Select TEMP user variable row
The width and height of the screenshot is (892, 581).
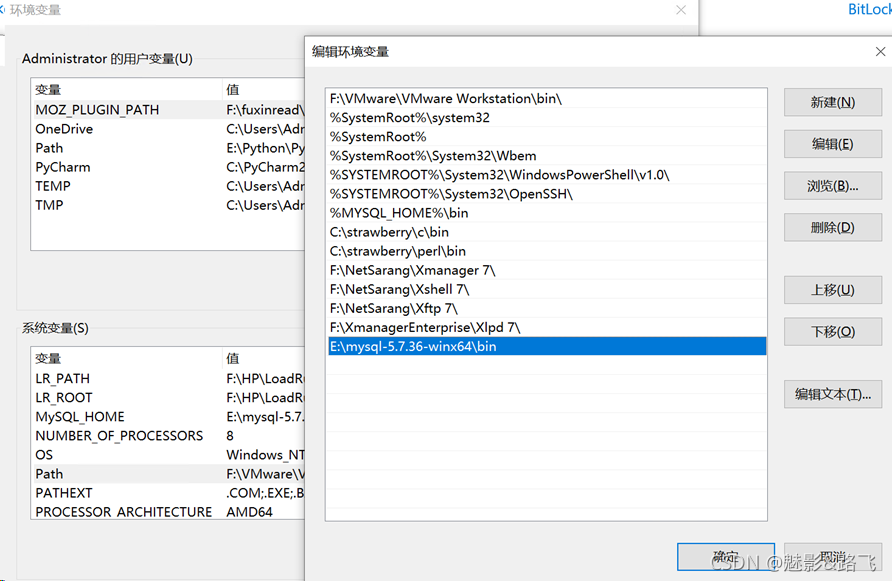[x=168, y=186]
